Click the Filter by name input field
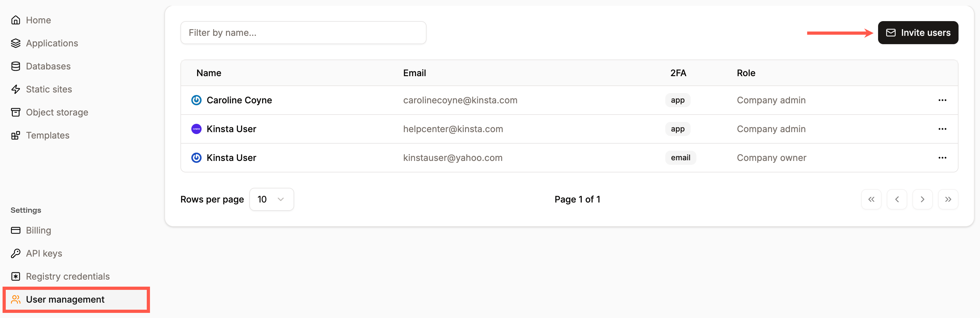Viewport: 980px width, 318px height. [303, 32]
